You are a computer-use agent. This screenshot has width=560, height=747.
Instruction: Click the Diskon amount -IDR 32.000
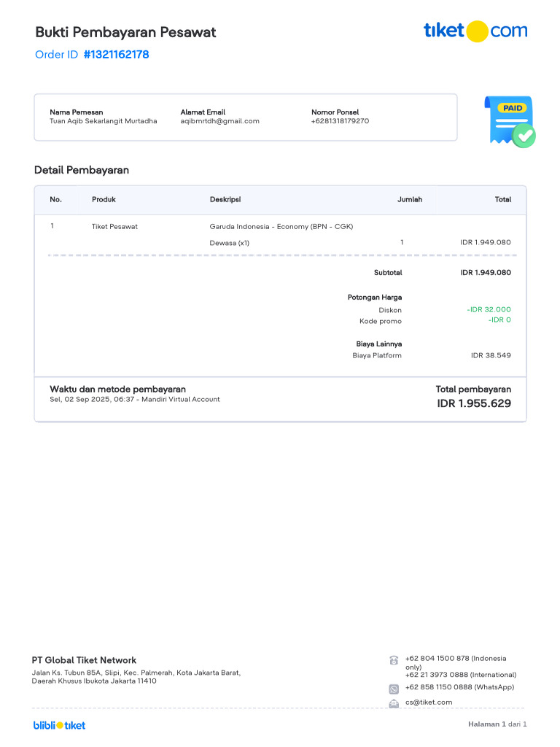489,309
